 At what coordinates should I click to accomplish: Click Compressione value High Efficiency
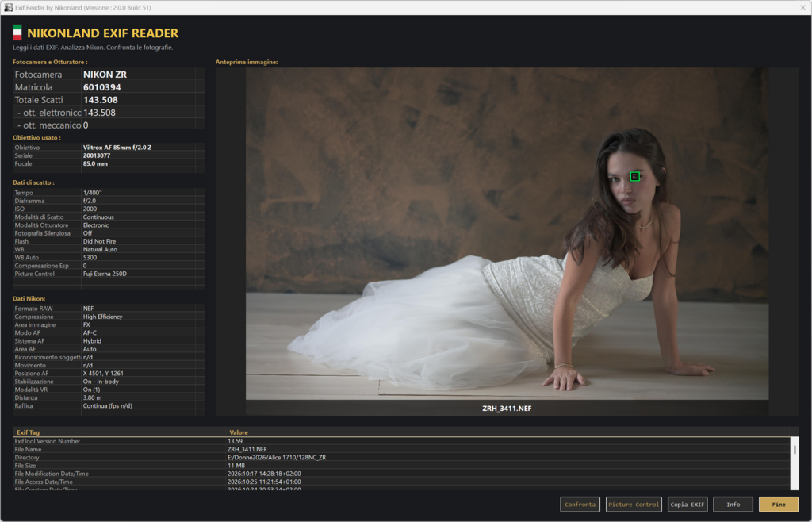pyautogui.click(x=102, y=317)
